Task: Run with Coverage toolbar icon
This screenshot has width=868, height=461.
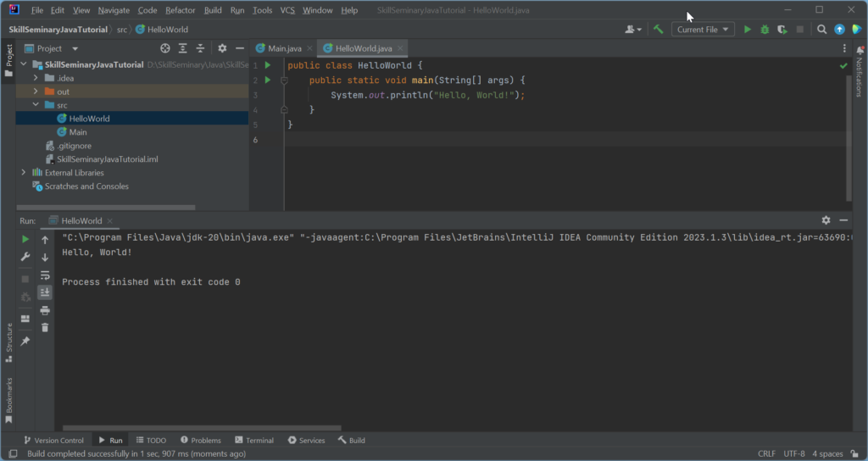Action: 782,30
